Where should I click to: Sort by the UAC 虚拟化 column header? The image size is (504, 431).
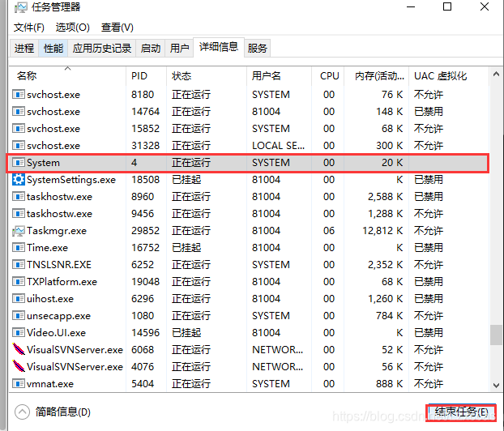[x=449, y=76]
